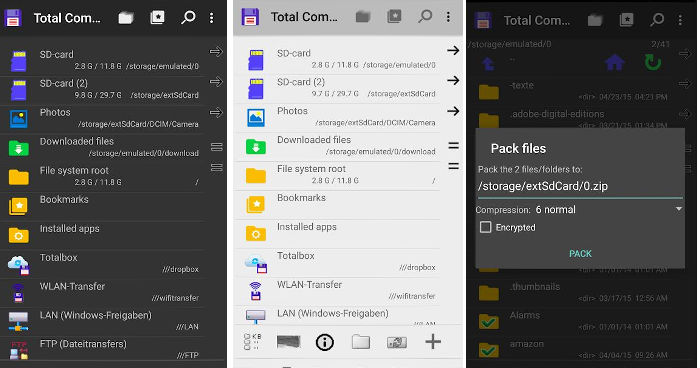
Task: Click the search magnifier in the dark panel header
Action: (188, 18)
